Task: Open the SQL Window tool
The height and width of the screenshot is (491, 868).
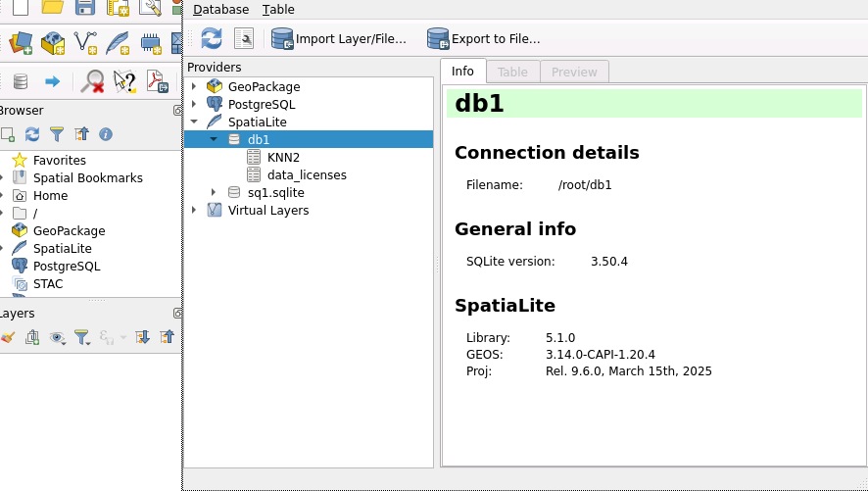Action: point(243,38)
